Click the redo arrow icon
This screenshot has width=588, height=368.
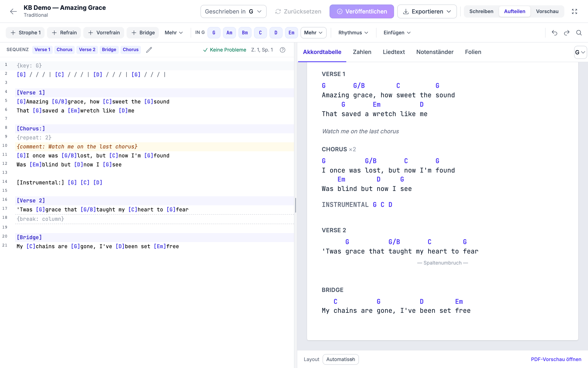[x=567, y=33]
